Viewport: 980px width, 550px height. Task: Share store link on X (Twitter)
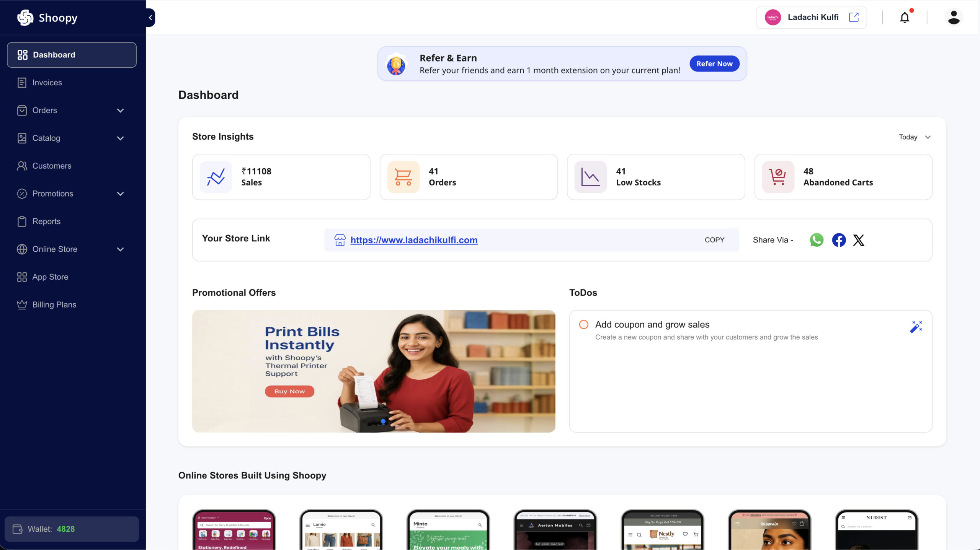[x=859, y=240]
